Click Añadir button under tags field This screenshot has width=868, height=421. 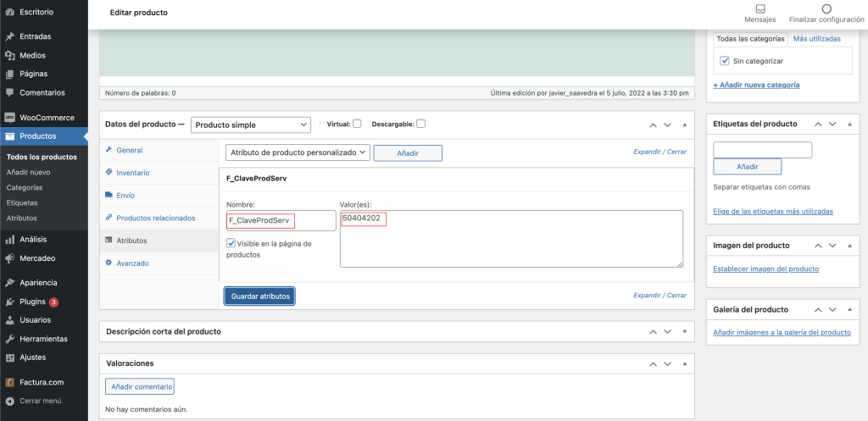(x=748, y=167)
